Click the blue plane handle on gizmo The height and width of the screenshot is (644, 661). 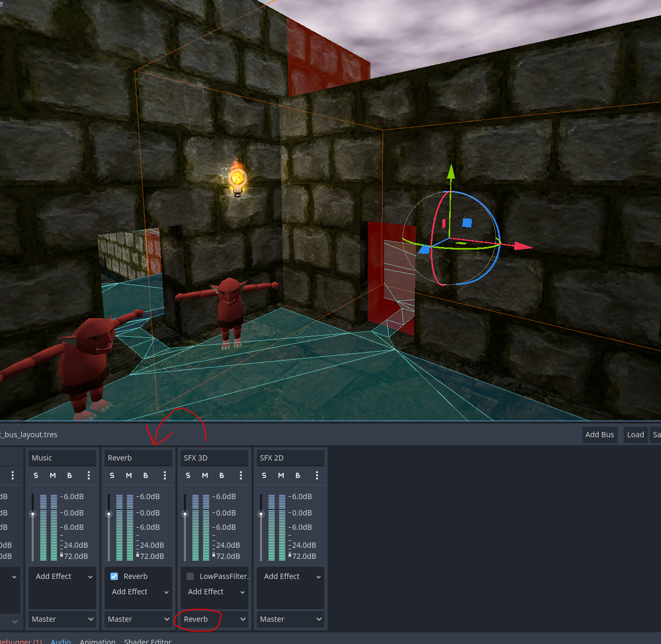(467, 223)
